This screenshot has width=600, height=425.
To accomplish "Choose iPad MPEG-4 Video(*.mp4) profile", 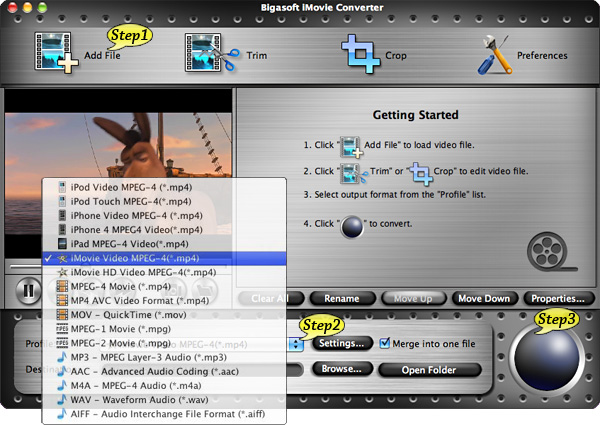I will [x=164, y=244].
